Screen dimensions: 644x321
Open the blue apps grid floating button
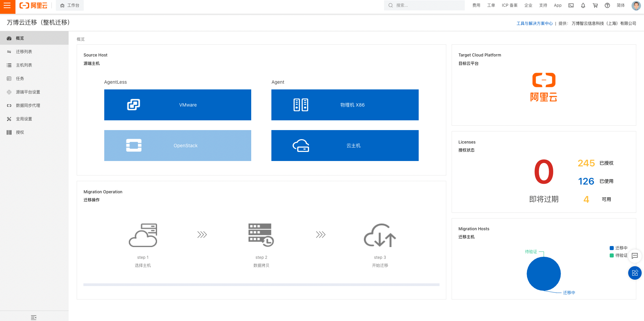(x=635, y=273)
